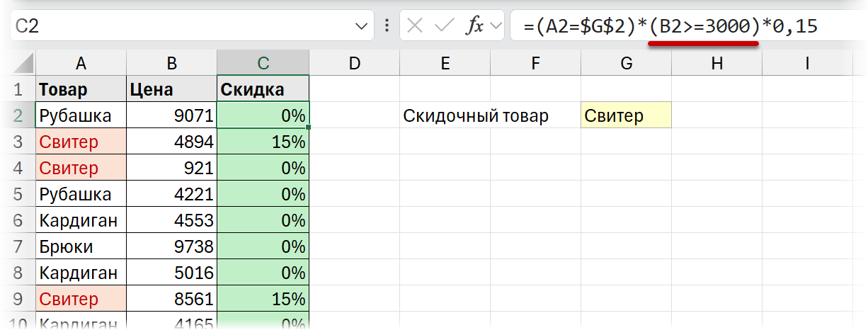868x330 pixels.
Task: Click the formula bar text field
Action: coord(689,27)
